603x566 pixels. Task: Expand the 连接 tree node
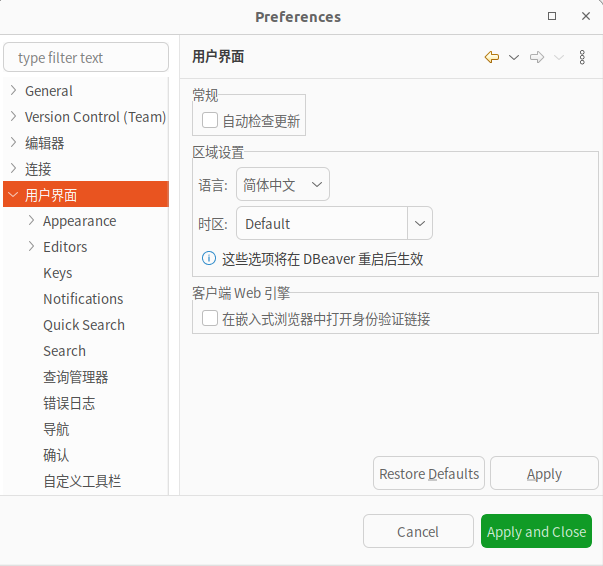(x=13, y=169)
